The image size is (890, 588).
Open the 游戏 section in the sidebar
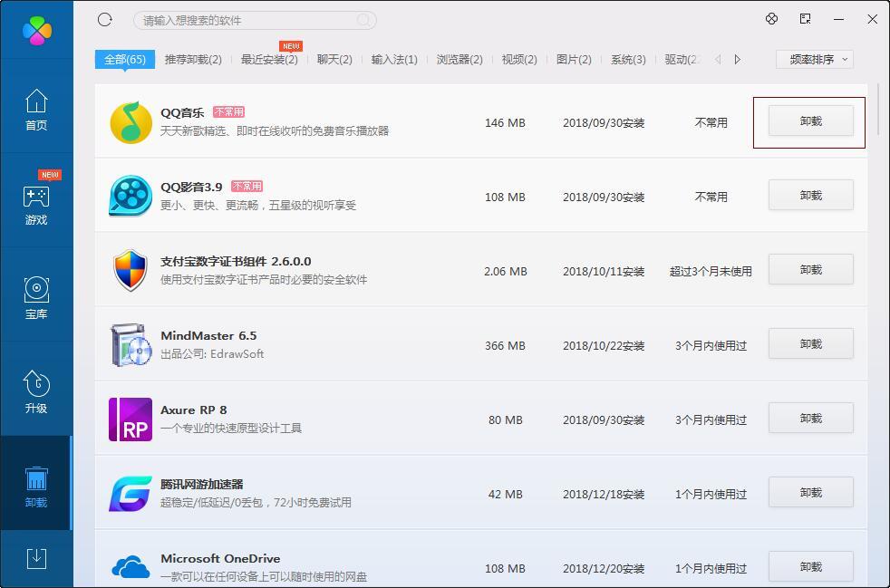click(35, 201)
